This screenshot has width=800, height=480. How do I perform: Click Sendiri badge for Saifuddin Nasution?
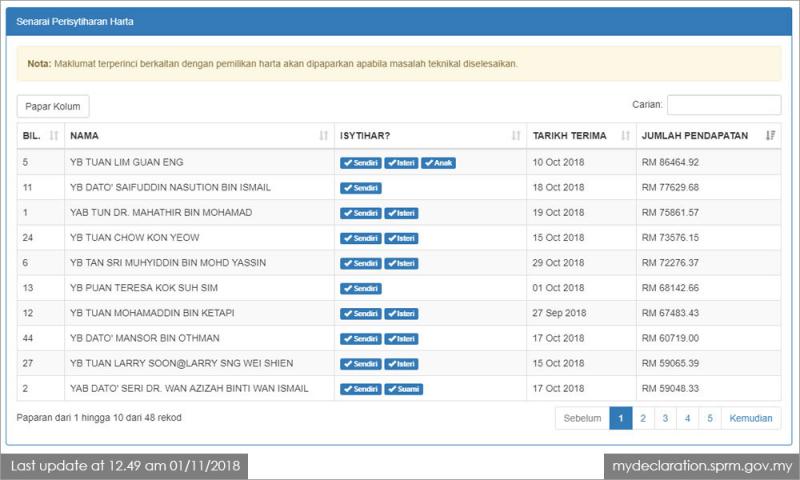(361, 187)
